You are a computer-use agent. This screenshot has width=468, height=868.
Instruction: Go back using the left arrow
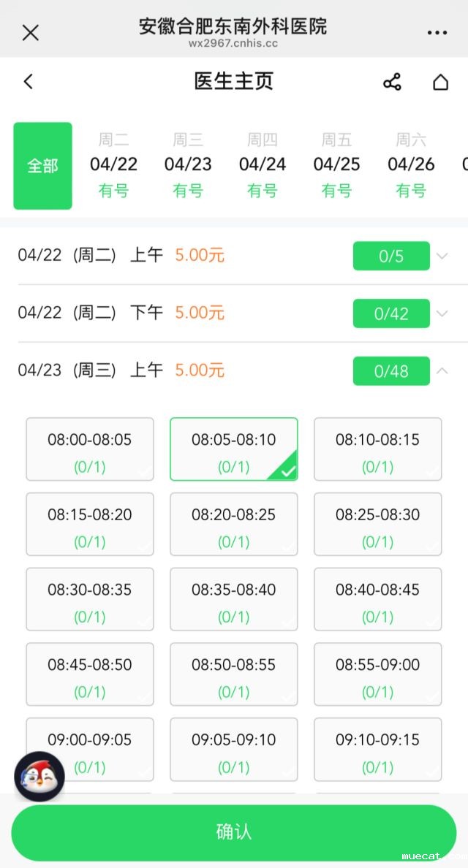29,81
